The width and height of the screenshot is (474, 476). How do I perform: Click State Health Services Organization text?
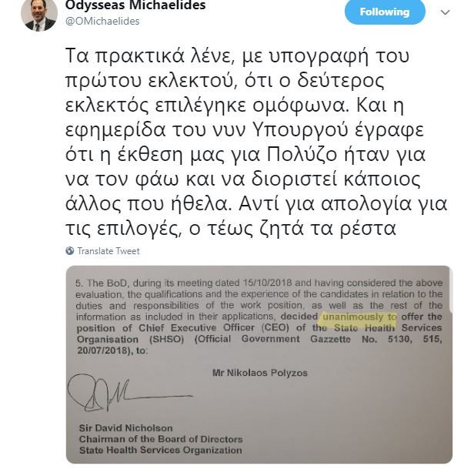pos(160,450)
